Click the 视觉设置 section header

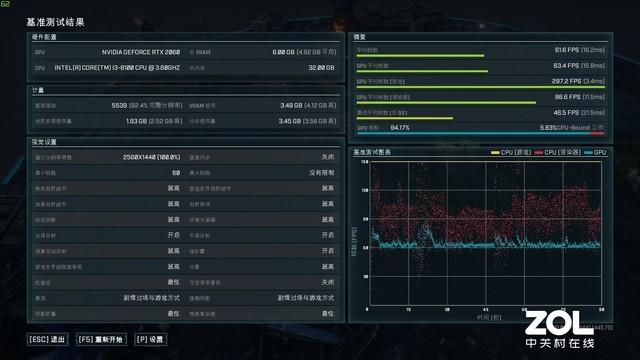[x=44, y=142]
